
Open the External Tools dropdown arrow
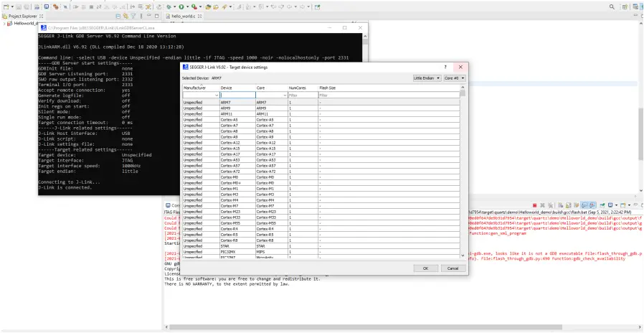tap(200, 7)
